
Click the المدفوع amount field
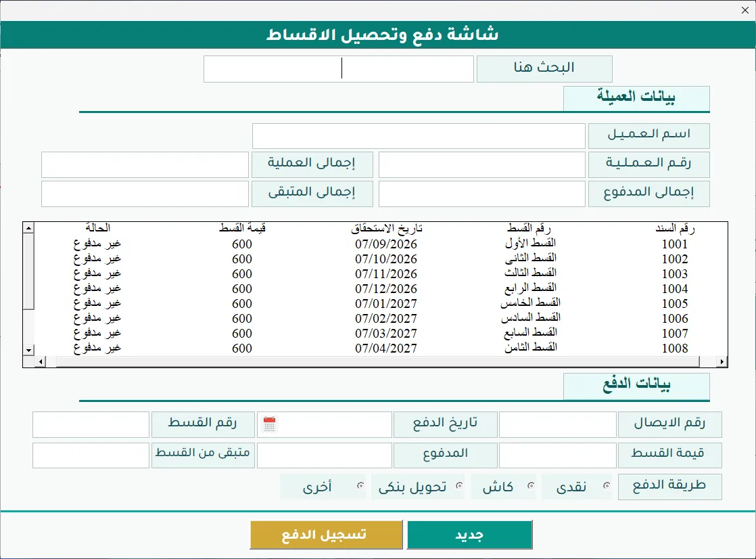coord(325,455)
